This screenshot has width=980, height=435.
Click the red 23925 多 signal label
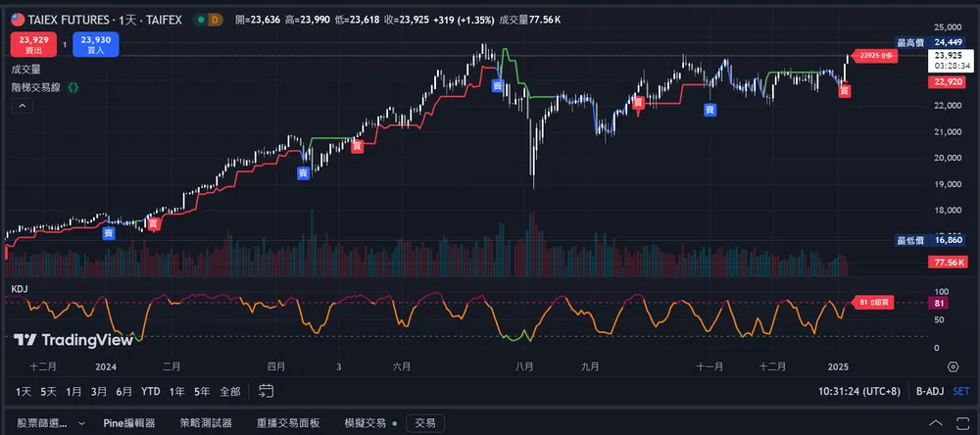875,56
